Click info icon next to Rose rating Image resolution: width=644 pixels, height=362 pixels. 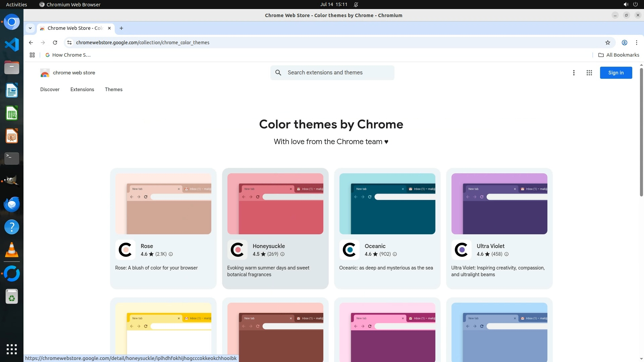[171, 254]
